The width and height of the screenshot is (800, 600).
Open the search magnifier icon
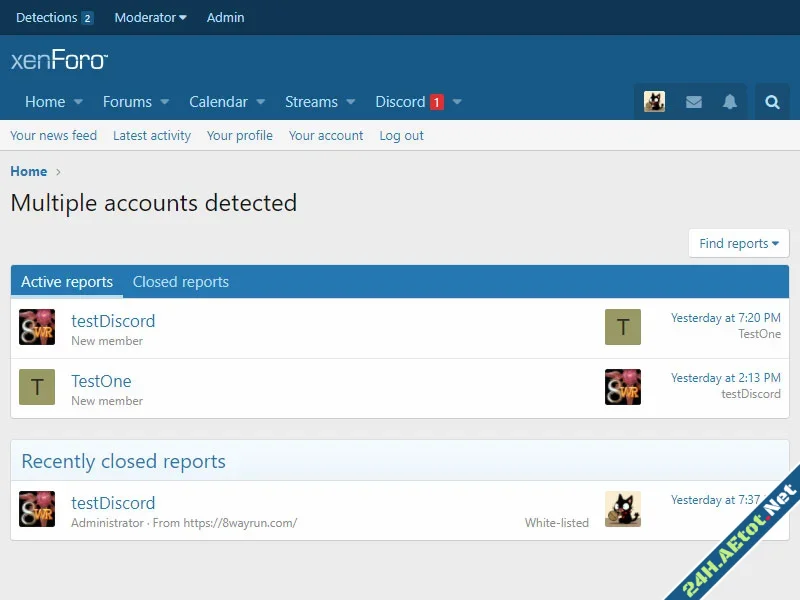(772, 102)
